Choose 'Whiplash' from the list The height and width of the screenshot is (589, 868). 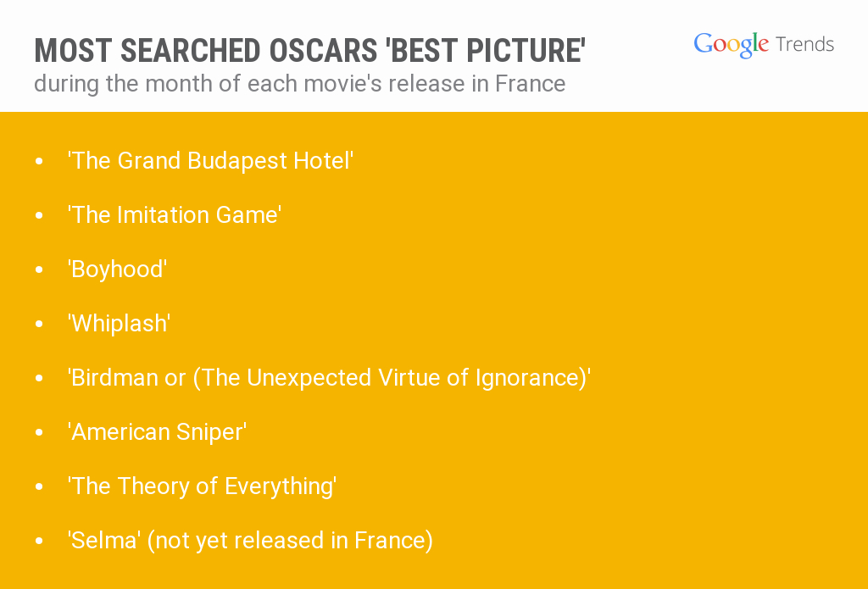point(120,323)
